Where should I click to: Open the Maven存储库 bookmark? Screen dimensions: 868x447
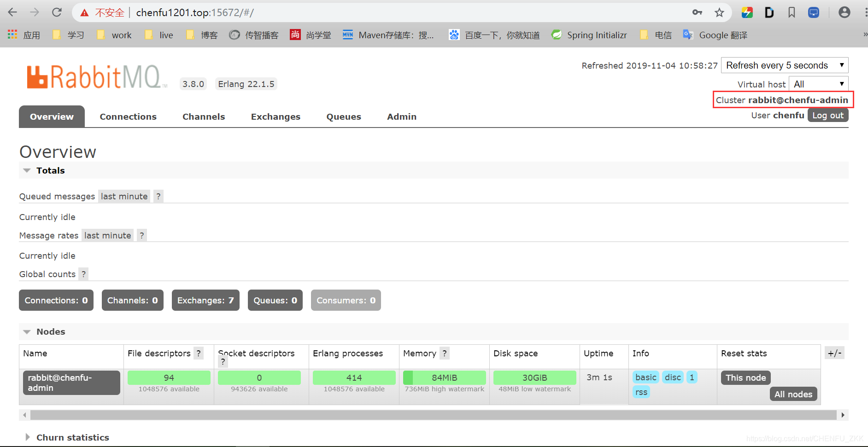point(388,35)
